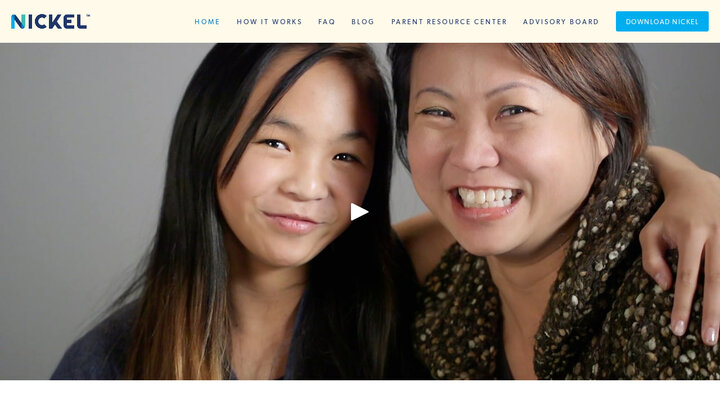Click the letters ICKEL in the logo

click(57, 22)
